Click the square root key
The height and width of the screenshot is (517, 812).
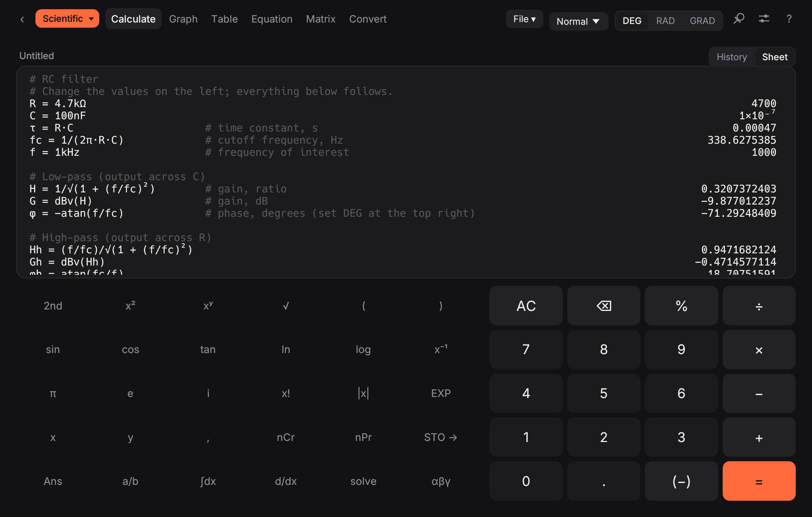[286, 306]
